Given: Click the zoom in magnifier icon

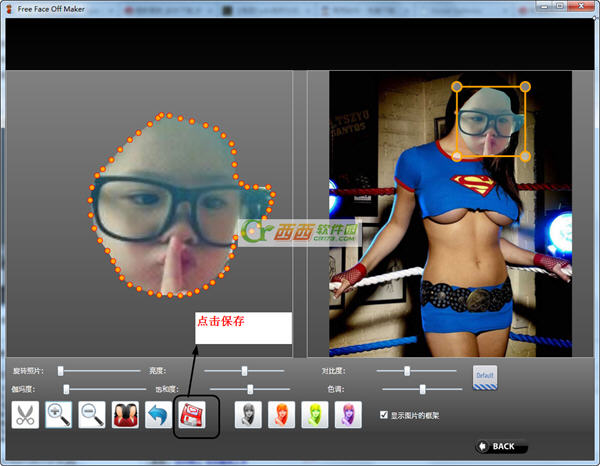Looking at the screenshot, I should click(58, 415).
